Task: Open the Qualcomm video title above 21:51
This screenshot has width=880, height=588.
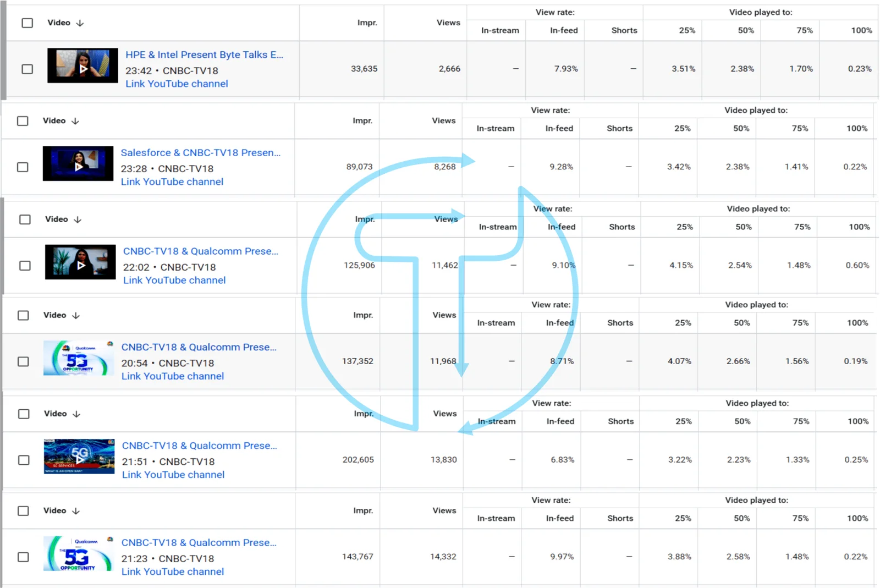Action: click(x=200, y=446)
